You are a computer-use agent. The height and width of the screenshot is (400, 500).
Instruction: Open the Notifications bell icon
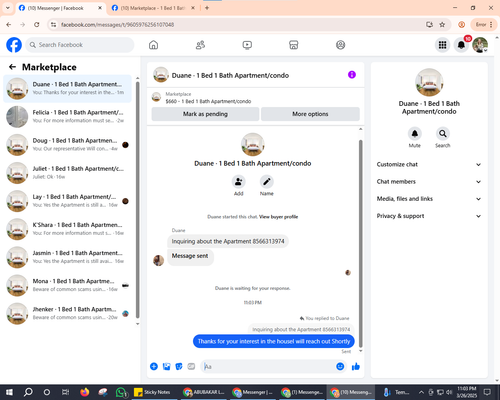point(461,45)
